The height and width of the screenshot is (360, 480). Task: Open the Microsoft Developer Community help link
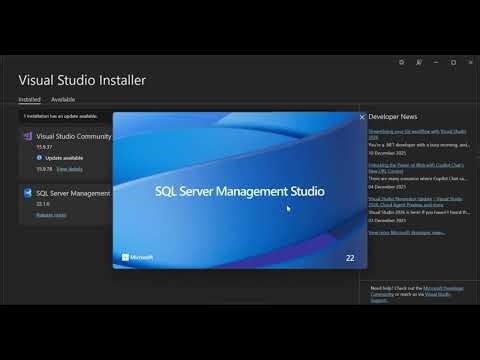click(x=417, y=291)
